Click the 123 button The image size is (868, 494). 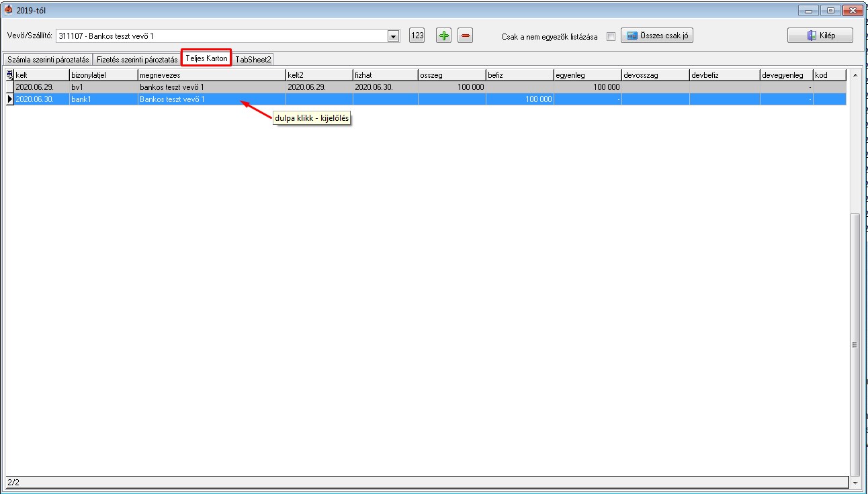(x=417, y=36)
